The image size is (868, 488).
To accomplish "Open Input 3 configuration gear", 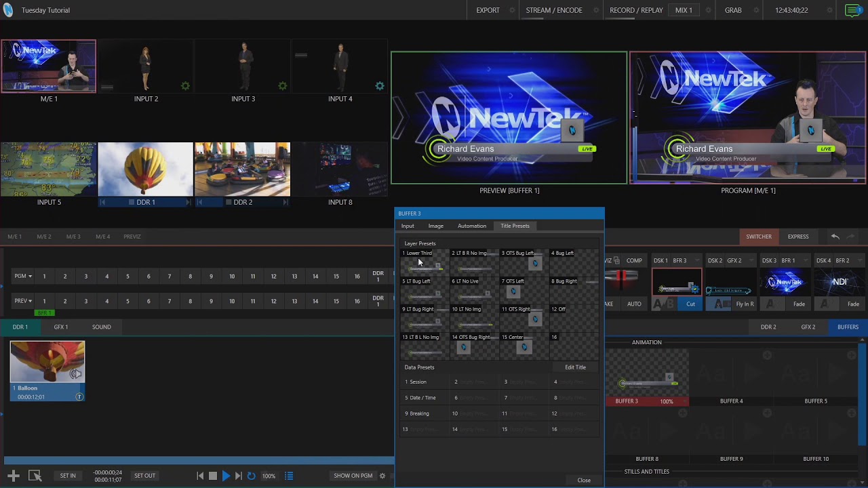I will [282, 86].
